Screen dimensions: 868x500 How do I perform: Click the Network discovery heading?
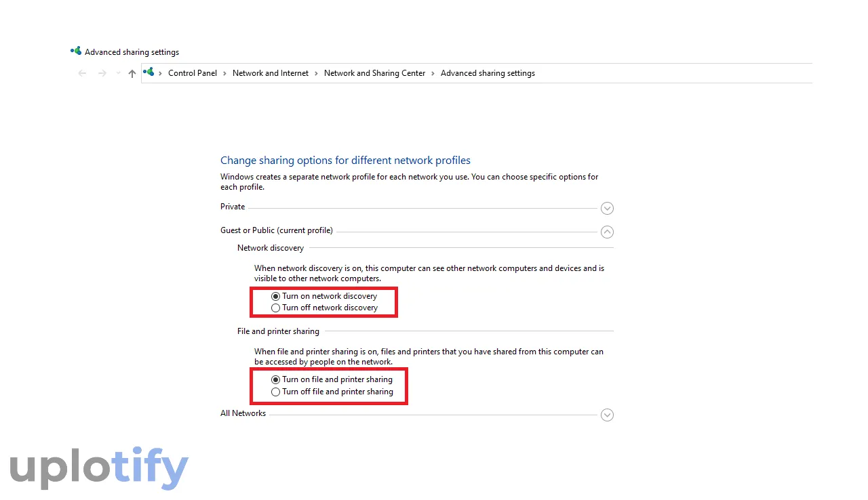tap(271, 248)
